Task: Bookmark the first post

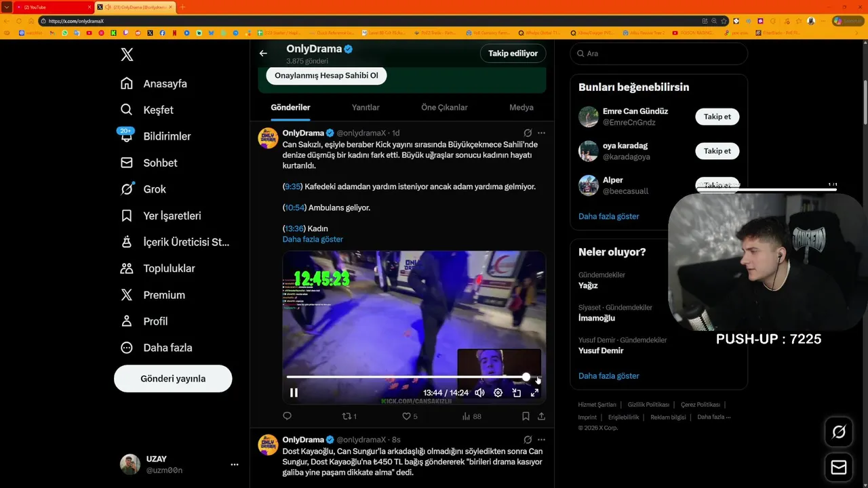Action: click(x=526, y=416)
